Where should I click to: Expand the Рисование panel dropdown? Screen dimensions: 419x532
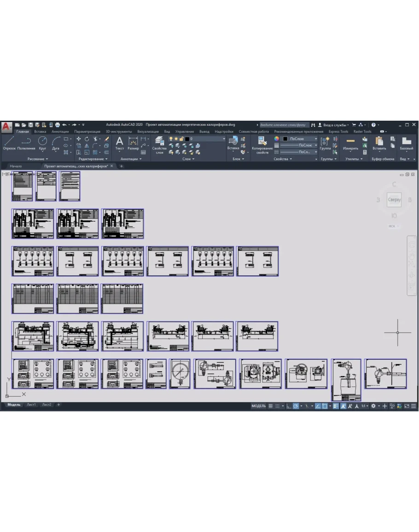click(x=38, y=159)
